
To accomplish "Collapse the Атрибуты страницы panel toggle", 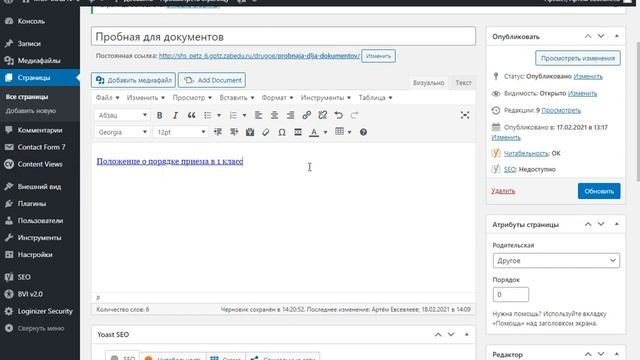I will pos(616,224).
